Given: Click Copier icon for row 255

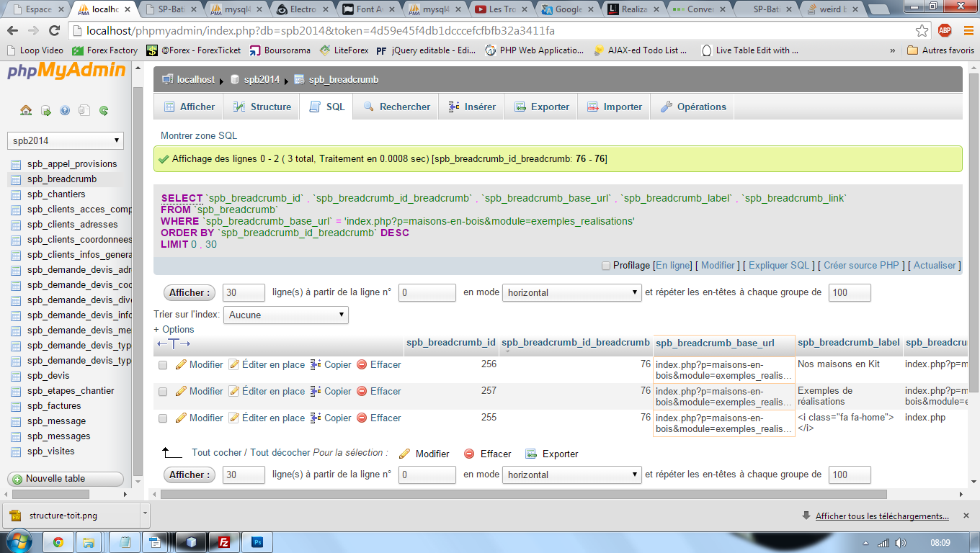Looking at the screenshot, I should 316,418.
